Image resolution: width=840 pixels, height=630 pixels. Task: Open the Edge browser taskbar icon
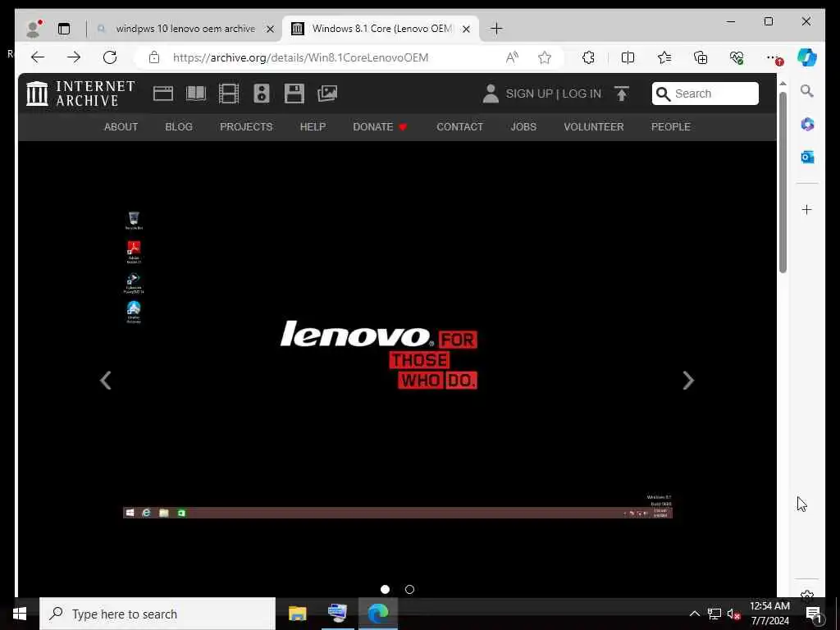click(x=377, y=614)
